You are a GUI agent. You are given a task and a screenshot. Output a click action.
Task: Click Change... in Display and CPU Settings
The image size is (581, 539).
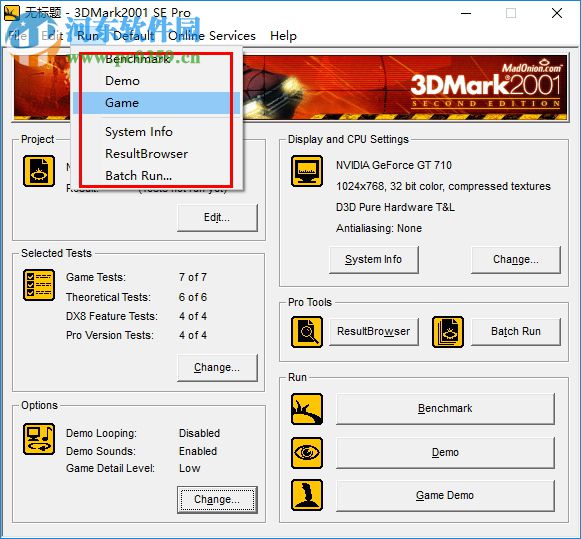point(515,259)
